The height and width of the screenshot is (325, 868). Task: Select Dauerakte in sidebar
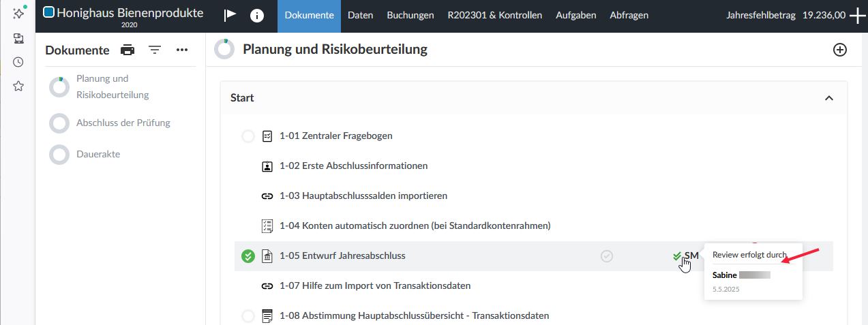coord(98,154)
